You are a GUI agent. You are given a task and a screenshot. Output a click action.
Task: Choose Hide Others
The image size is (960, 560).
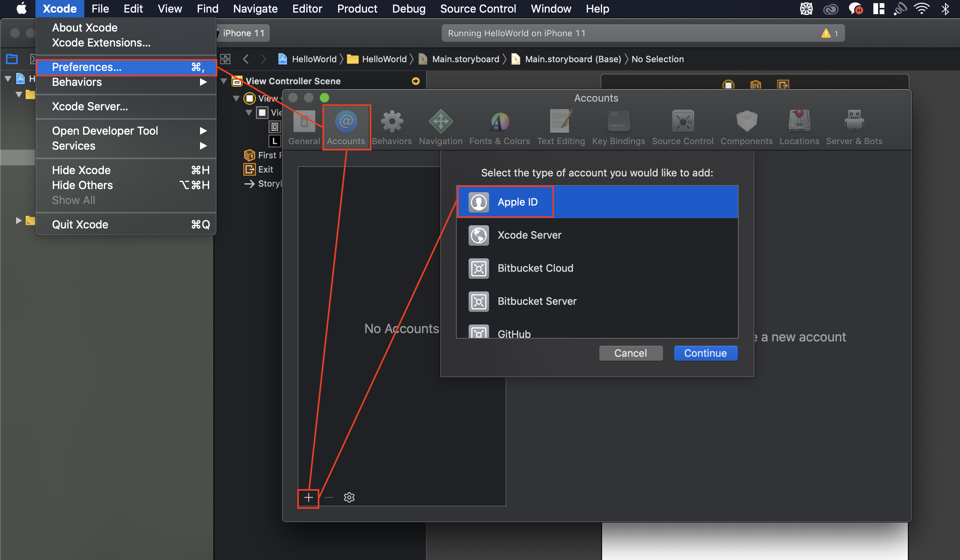(126, 185)
